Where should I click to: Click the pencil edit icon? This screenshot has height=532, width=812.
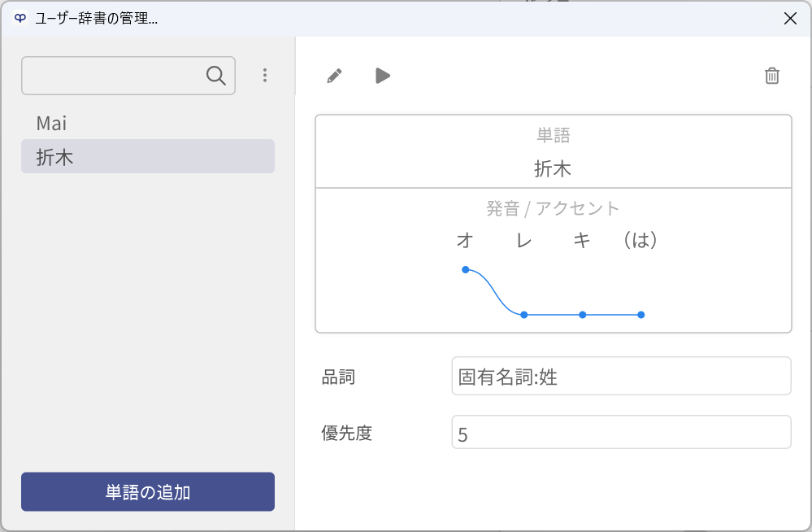pos(335,76)
